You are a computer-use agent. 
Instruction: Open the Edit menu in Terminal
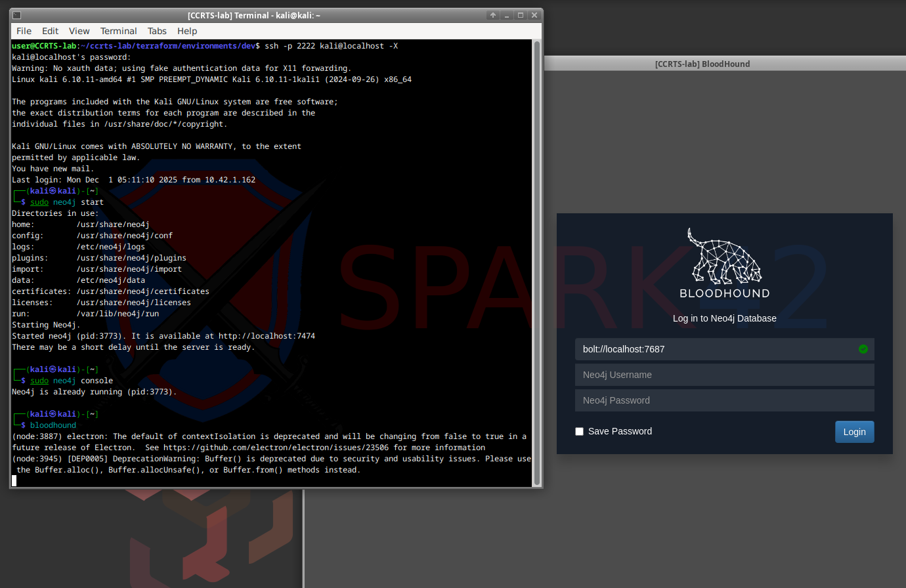50,31
